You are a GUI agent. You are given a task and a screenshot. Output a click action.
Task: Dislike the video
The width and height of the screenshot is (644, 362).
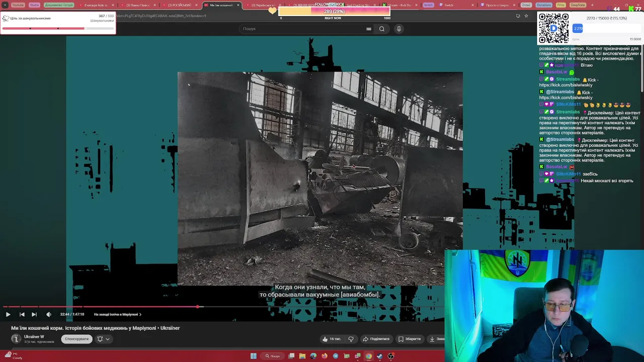351,339
